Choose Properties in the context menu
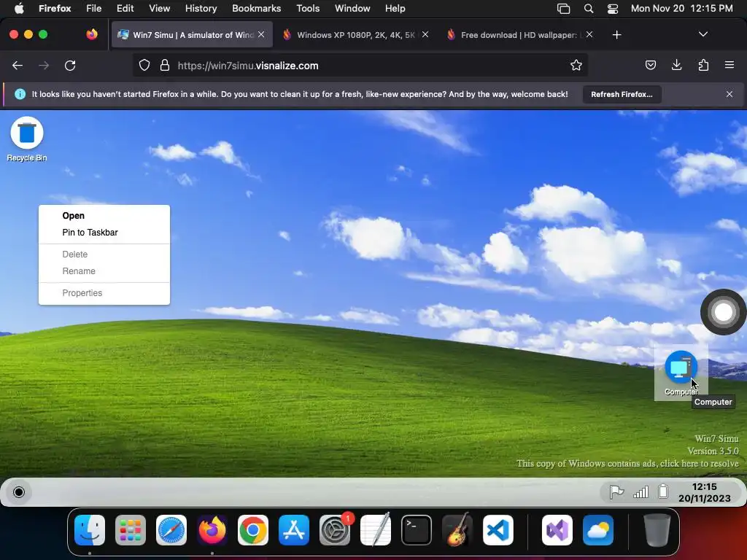 pyautogui.click(x=82, y=293)
